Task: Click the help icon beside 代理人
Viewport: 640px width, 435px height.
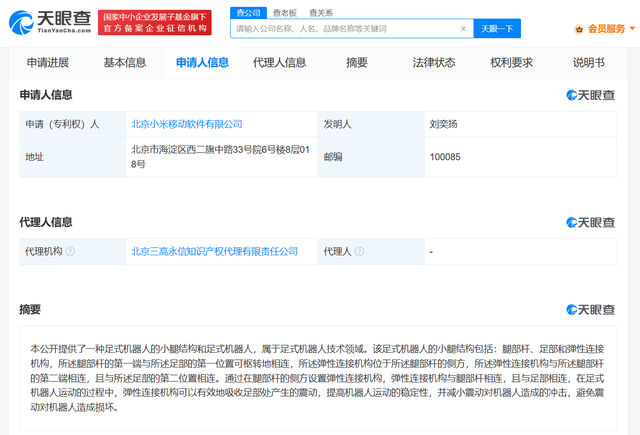Action: tap(359, 251)
